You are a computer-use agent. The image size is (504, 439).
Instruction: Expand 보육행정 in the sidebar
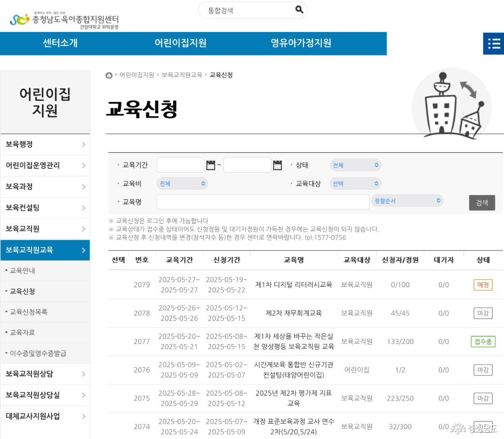[45, 145]
